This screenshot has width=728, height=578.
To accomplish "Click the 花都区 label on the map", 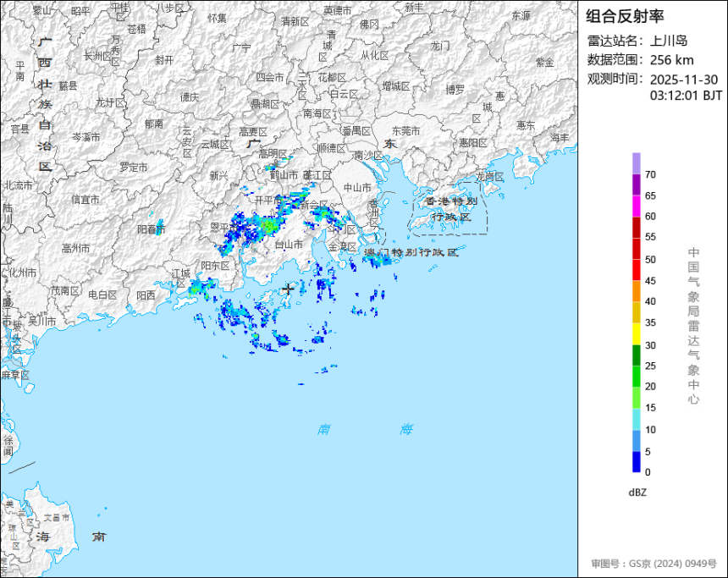I will (x=332, y=78).
